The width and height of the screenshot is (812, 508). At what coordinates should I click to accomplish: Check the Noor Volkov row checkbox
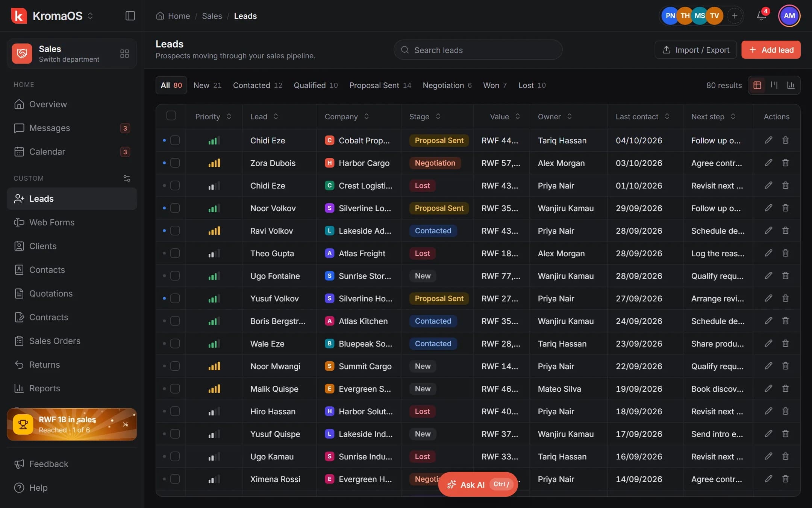click(175, 208)
